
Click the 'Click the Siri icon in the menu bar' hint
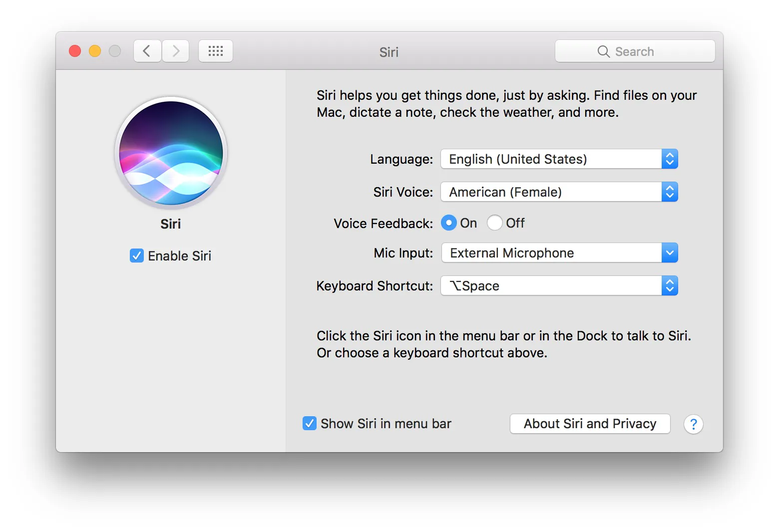[504, 344]
